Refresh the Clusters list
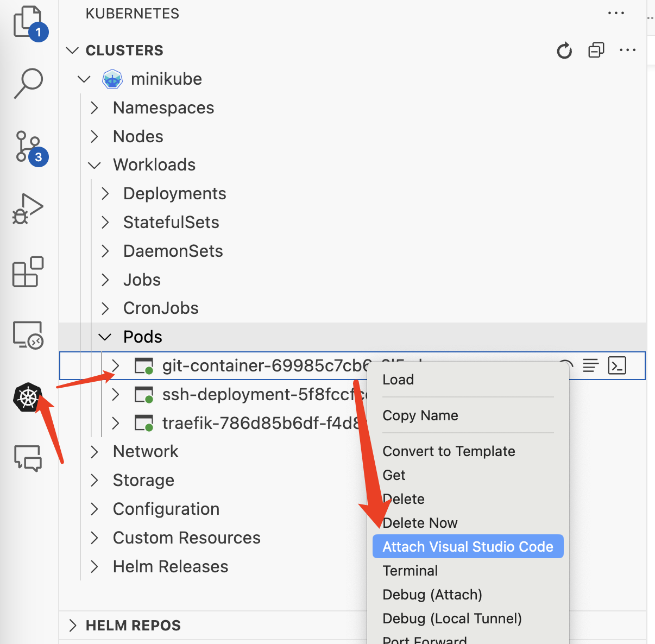 click(564, 50)
